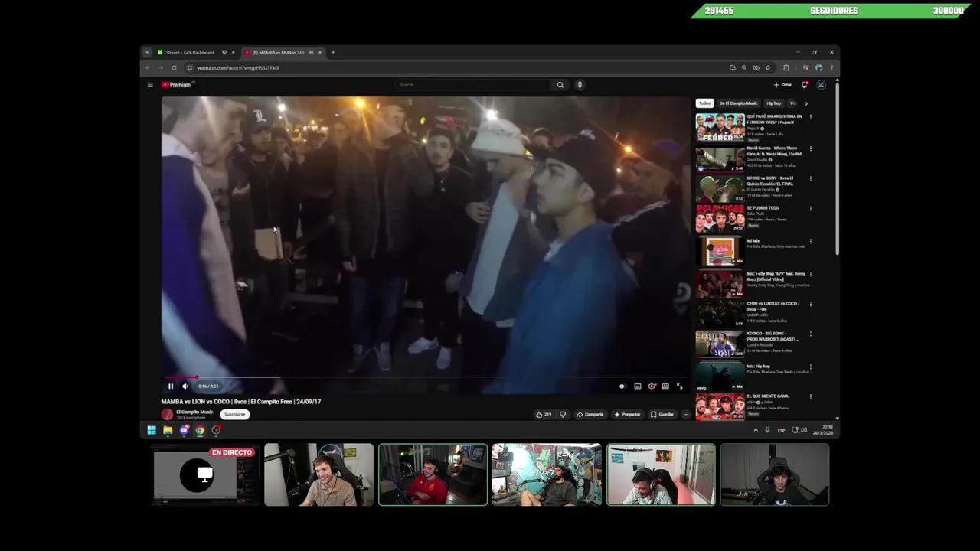Open the Crear create button
This screenshot has height=551, width=980.
click(782, 85)
